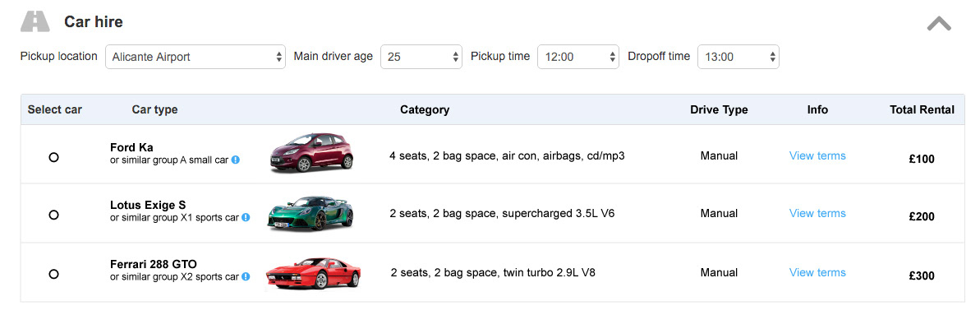
Task: Open the Dropoff time dropdown
Action: 738,57
